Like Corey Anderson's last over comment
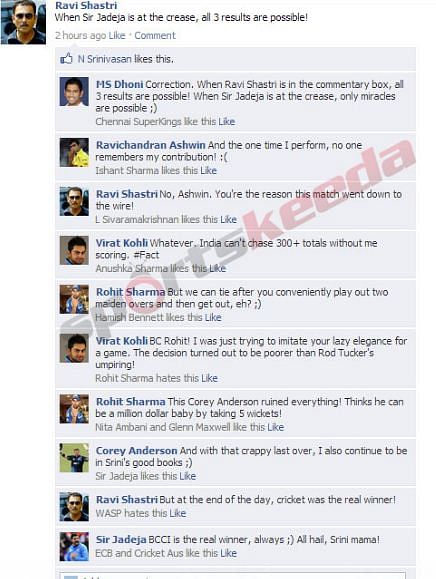Viewport: 436px width, 579px height. pos(188,476)
